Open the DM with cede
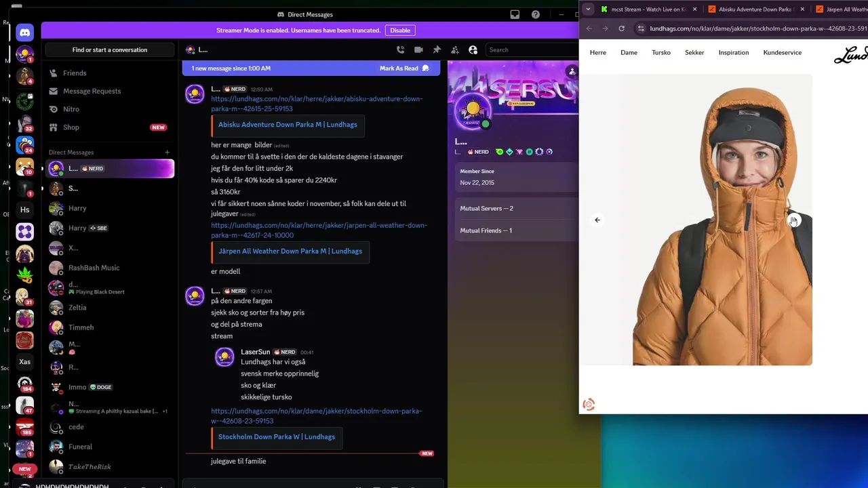The height and width of the screenshot is (488, 868). click(110, 427)
